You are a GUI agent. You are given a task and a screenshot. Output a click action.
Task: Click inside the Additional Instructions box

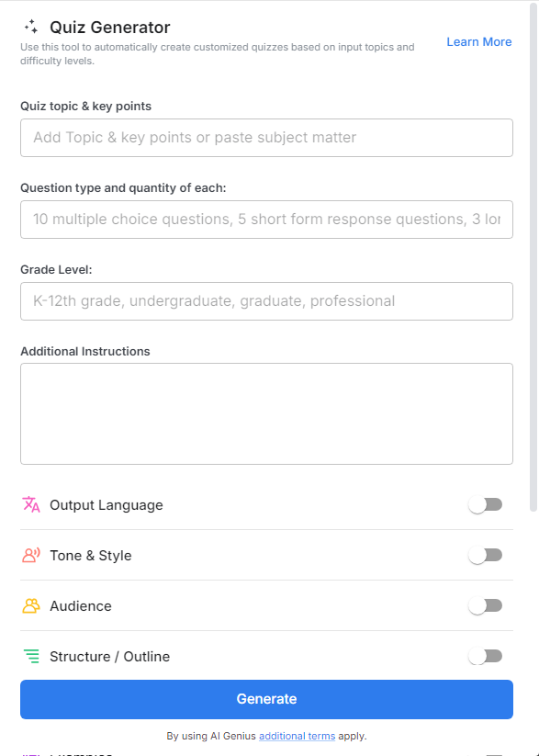266,413
